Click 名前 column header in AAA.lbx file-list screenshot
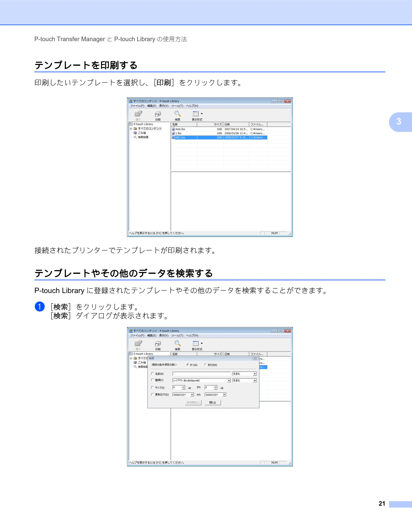 [x=184, y=125]
